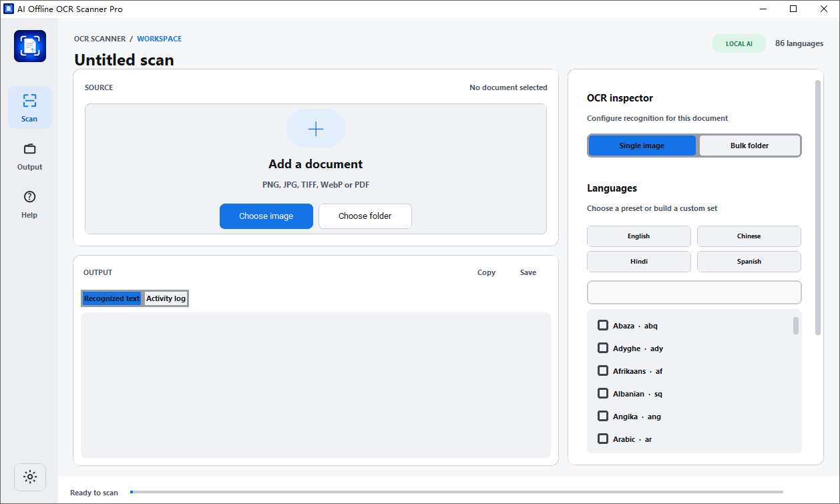
Task: Open the Help question mark icon
Action: coord(29,197)
